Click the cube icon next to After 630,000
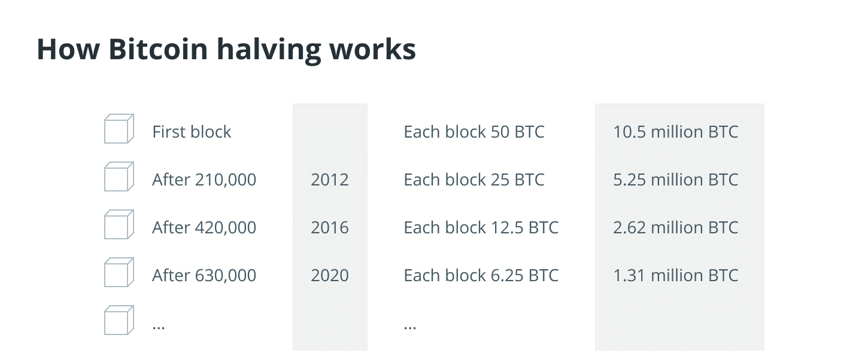The height and width of the screenshot is (353, 868). (x=119, y=273)
